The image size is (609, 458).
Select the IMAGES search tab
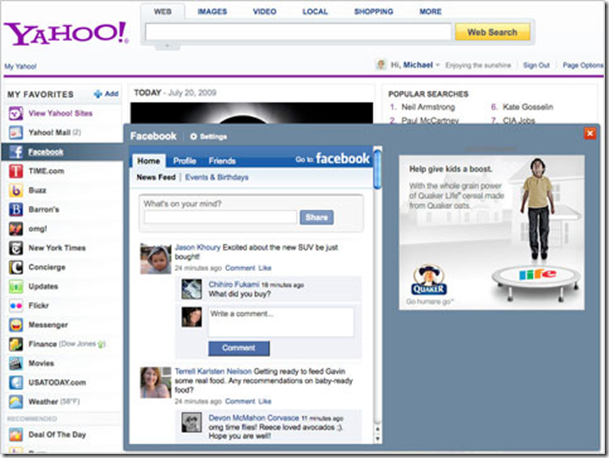pos(212,12)
